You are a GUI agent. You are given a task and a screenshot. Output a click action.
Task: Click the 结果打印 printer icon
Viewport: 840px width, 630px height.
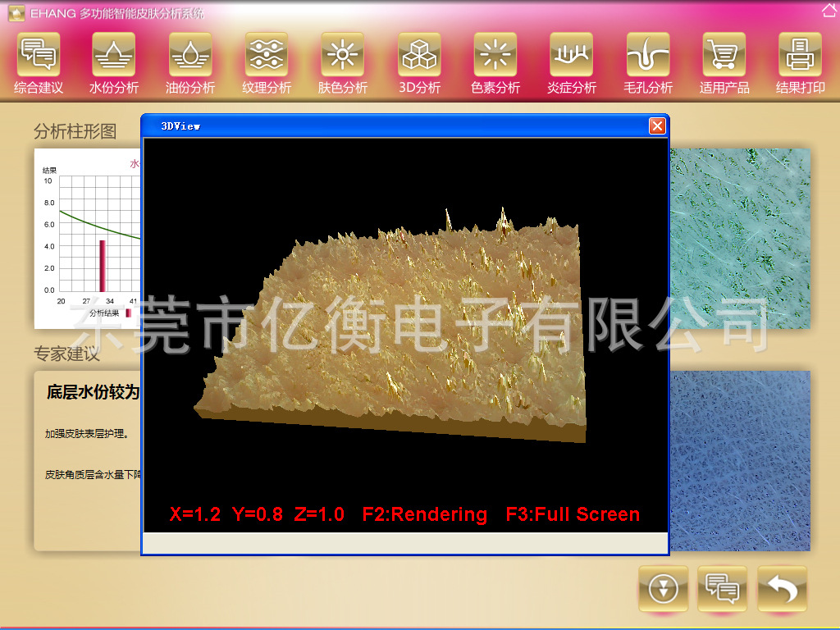pos(801,55)
